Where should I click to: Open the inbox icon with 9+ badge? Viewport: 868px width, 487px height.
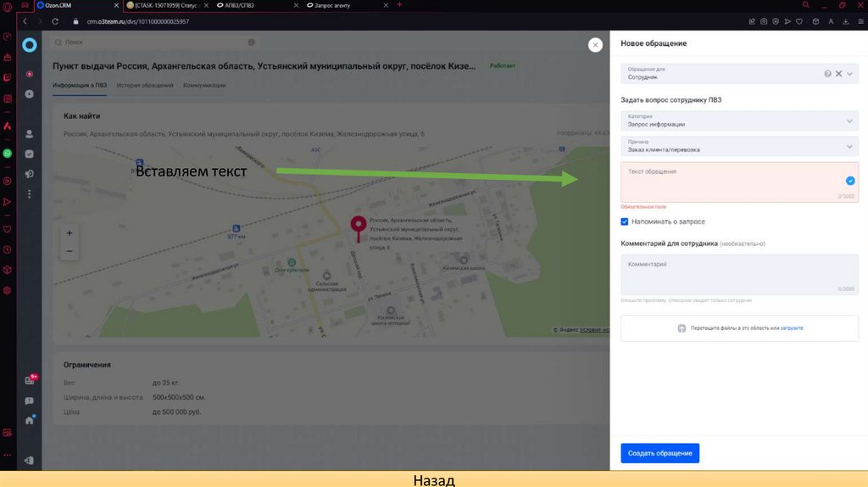tap(30, 380)
